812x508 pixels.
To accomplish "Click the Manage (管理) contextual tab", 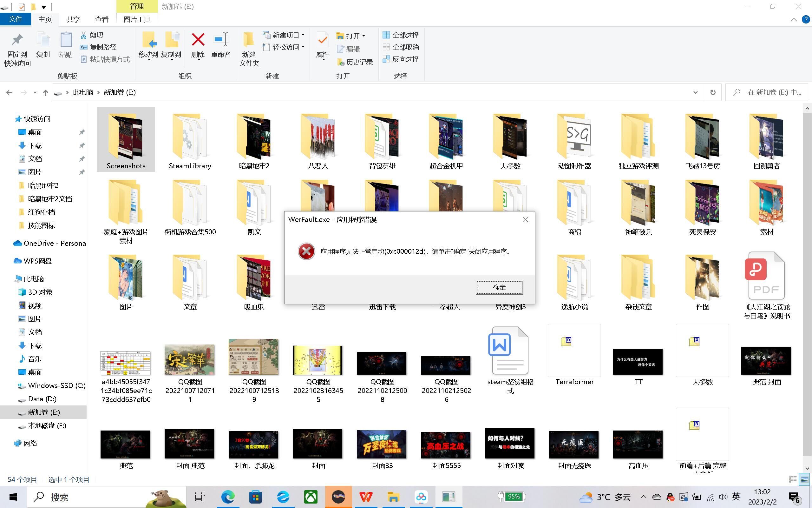I will click(x=137, y=6).
